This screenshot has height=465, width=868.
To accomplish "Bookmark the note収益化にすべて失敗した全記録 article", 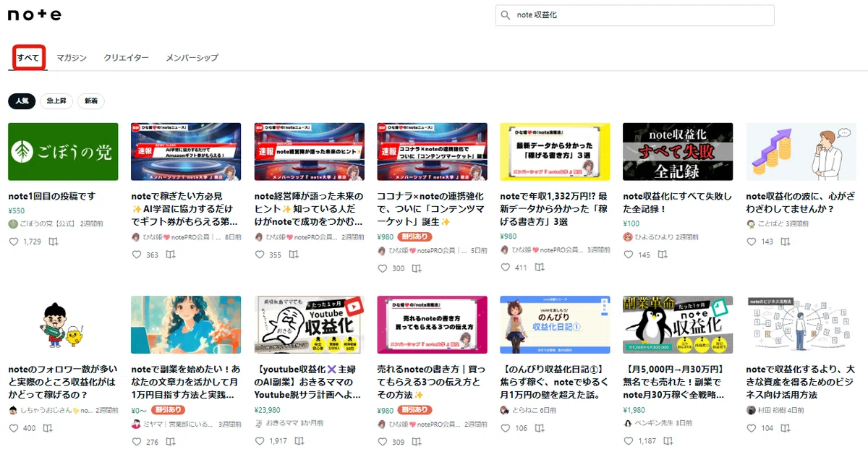I will (663, 255).
